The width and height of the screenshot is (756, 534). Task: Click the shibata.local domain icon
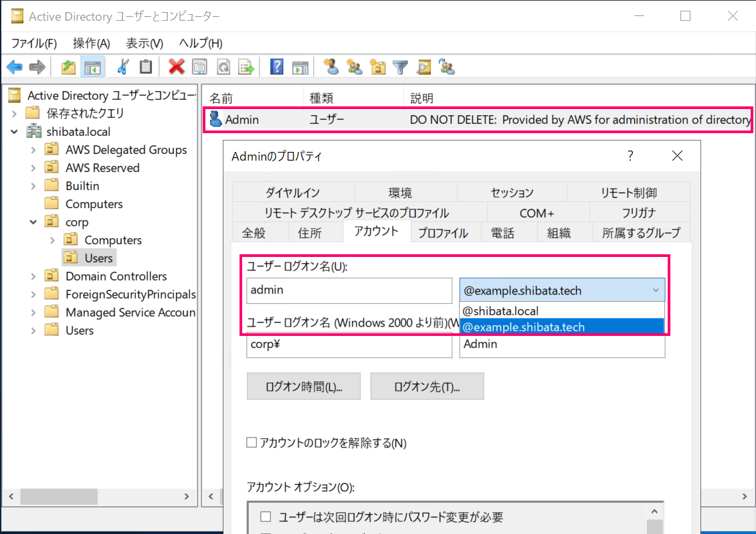point(33,131)
